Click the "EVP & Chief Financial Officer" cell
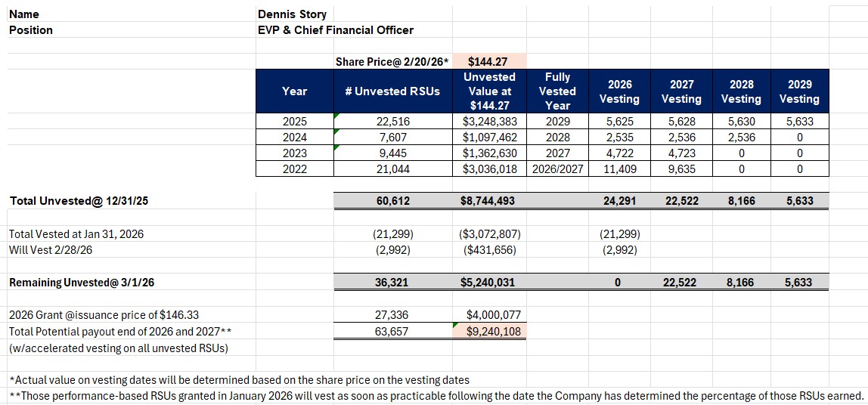The image size is (868, 405). [x=336, y=30]
